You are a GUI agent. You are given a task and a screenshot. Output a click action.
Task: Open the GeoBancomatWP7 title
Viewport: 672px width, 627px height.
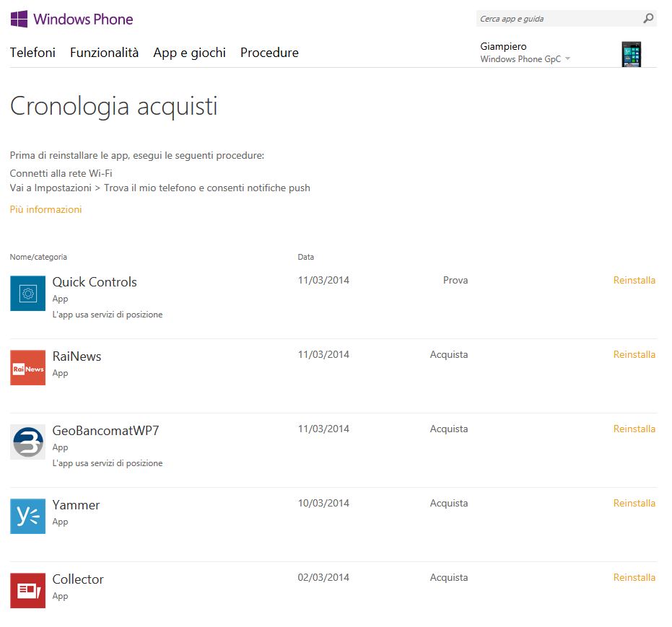[105, 431]
